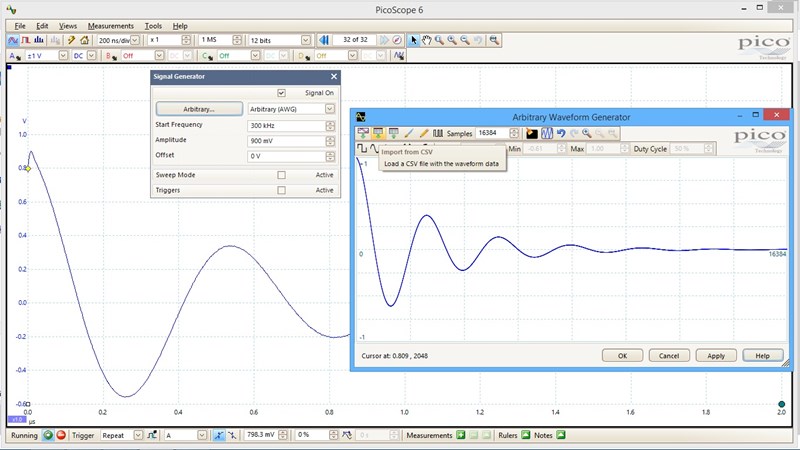
Task: Click Import from CSV icon in AWG
Action: 378,133
